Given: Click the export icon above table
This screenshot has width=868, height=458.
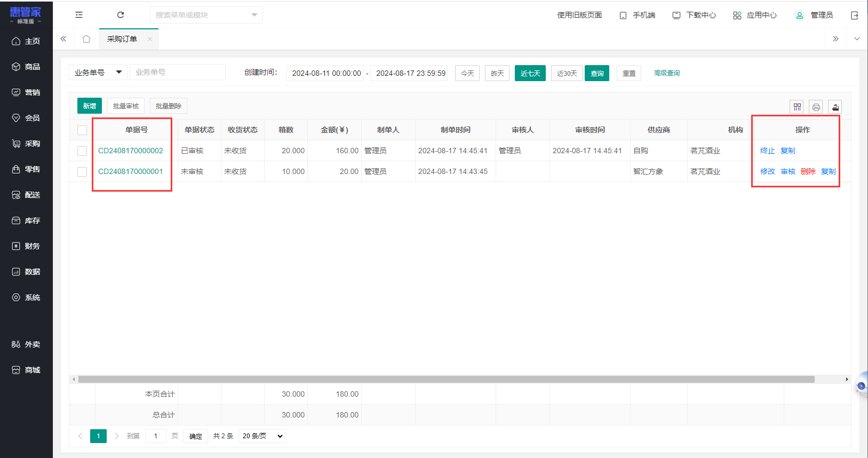Looking at the screenshot, I should [835, 107].
